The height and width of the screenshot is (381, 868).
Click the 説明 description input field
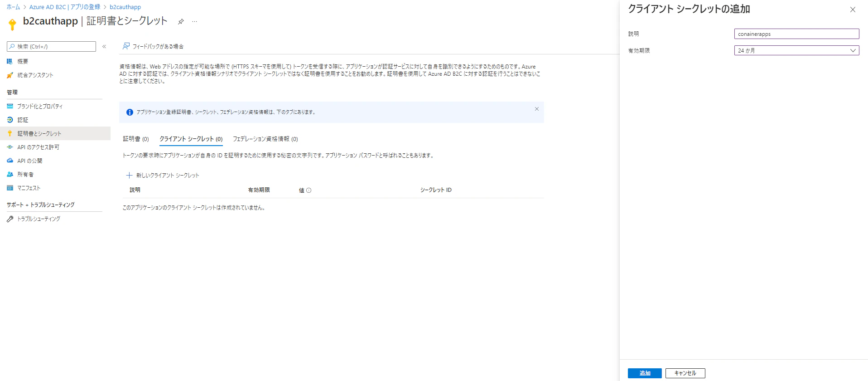click(x=796, y=34)
